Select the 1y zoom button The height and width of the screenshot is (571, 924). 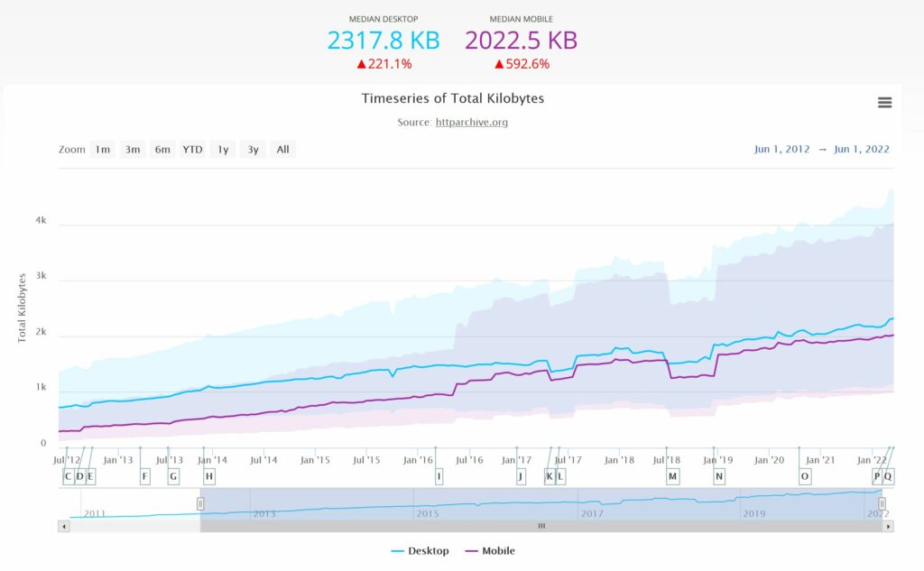(x=223, y=150)
